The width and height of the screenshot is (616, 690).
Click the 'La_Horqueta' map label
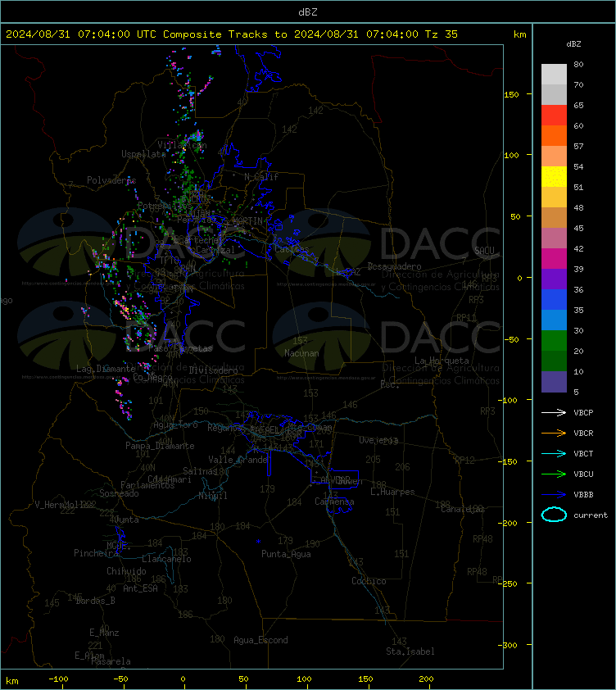442,361
